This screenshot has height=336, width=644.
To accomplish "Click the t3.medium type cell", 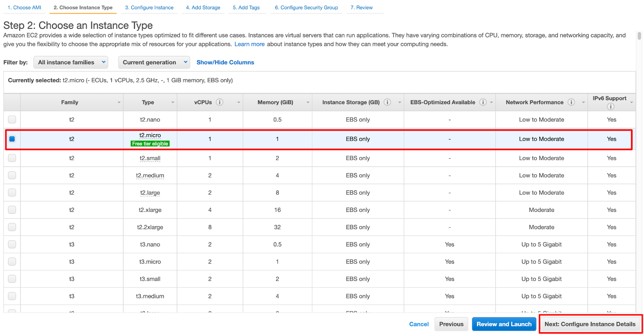I will [x=150, y=296].
